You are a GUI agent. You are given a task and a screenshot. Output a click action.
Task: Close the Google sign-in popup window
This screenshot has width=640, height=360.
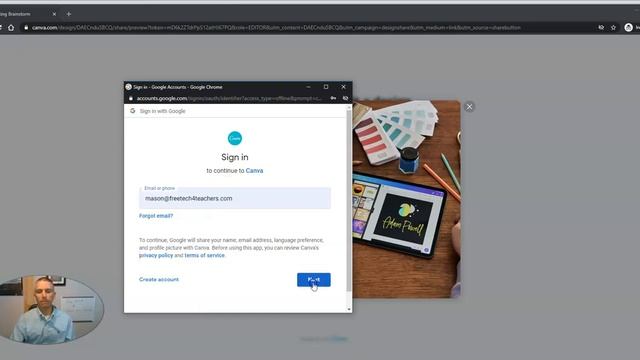tap(343, 87)
